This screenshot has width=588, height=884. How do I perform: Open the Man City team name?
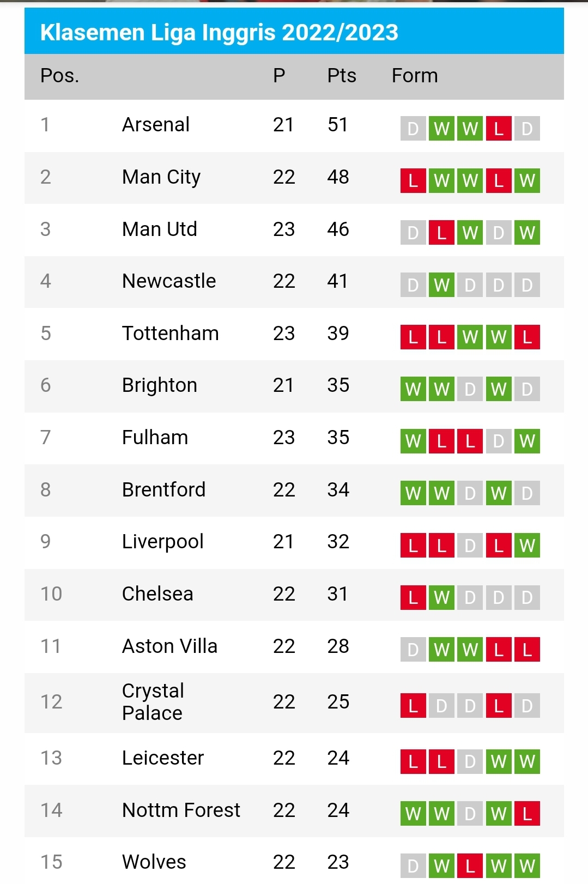[161, 177]
